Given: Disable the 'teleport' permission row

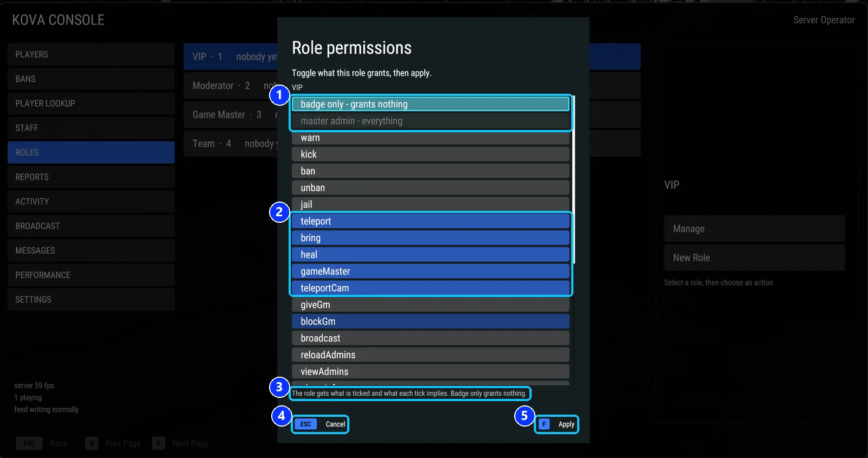Looking at the screenshot, I should [430, 221].
